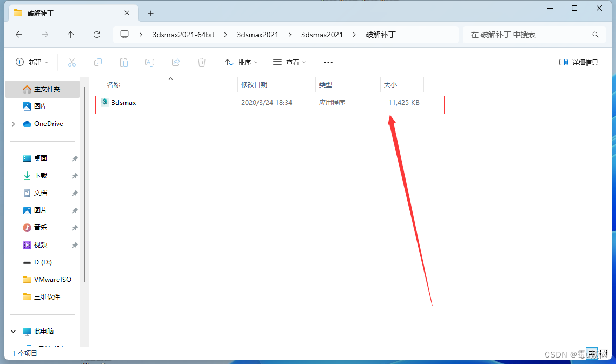
Task: Click the 1 个项目 status text
Action: point(24,353)
